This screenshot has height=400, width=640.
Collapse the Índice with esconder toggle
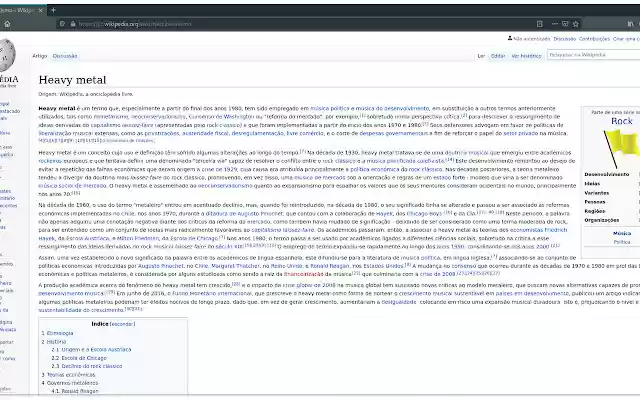(x=122, y=324)
